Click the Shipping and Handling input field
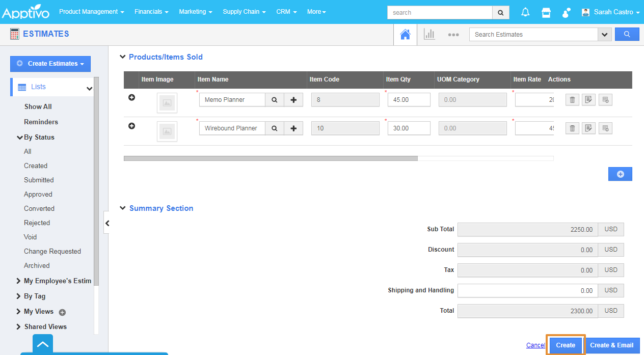This screenshot has height=355, width=644. point(527,290)
